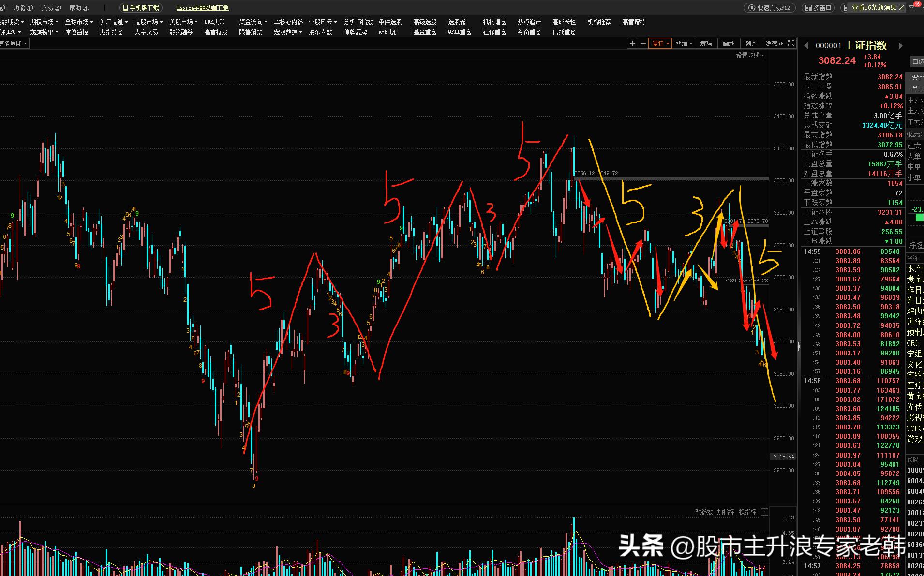Select the 上证指数 stock title
924x576 pixels.
pos(866,45)
